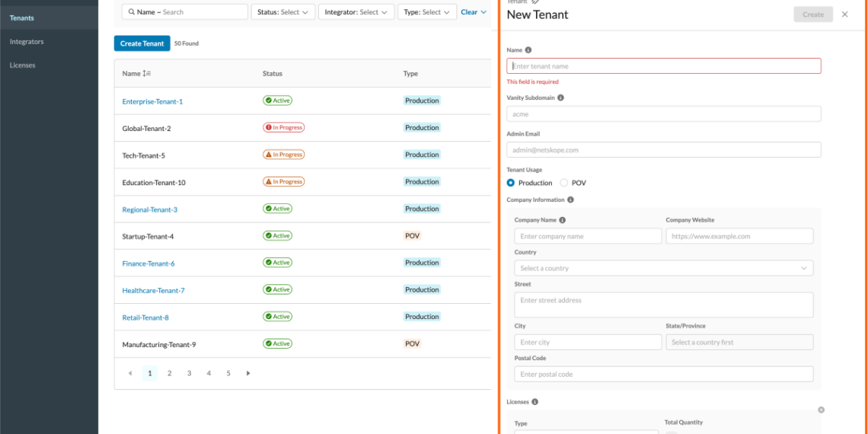Click the sort icon in Name column header
The image size is (868, 434).
coord(147,74)
